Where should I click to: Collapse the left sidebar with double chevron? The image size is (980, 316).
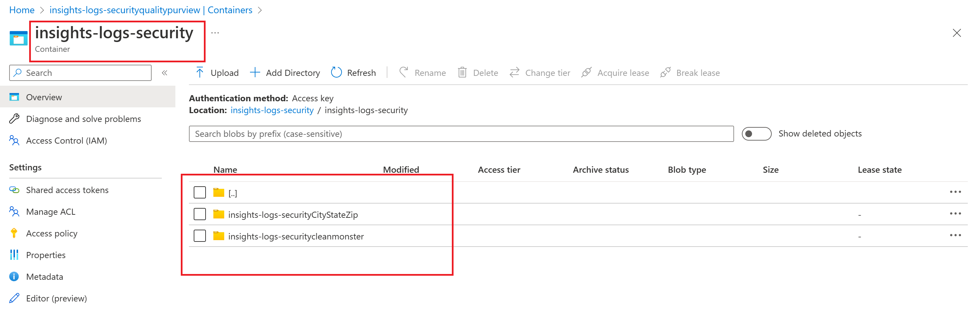(x=164, y=72)
